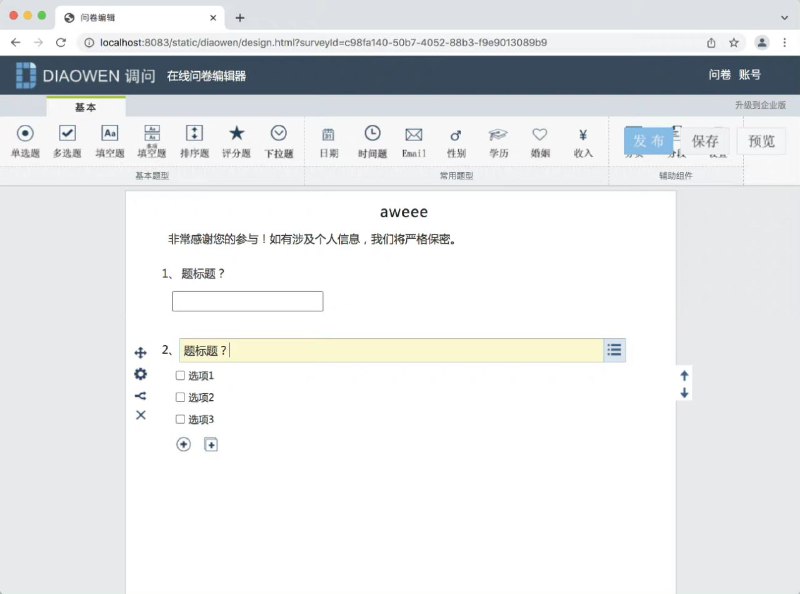Add a 评分题 star rating question

pyautogui.click(x=237, y=140)
